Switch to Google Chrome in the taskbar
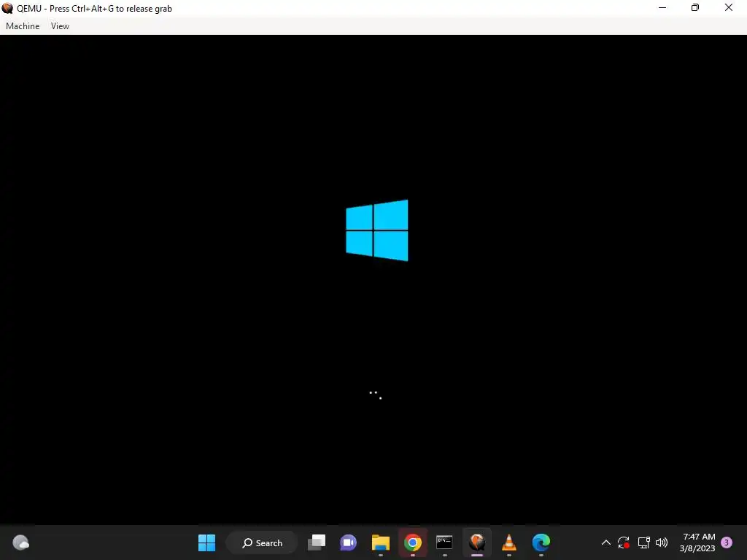The image size is (747, 560). click(x=413, y=542)
